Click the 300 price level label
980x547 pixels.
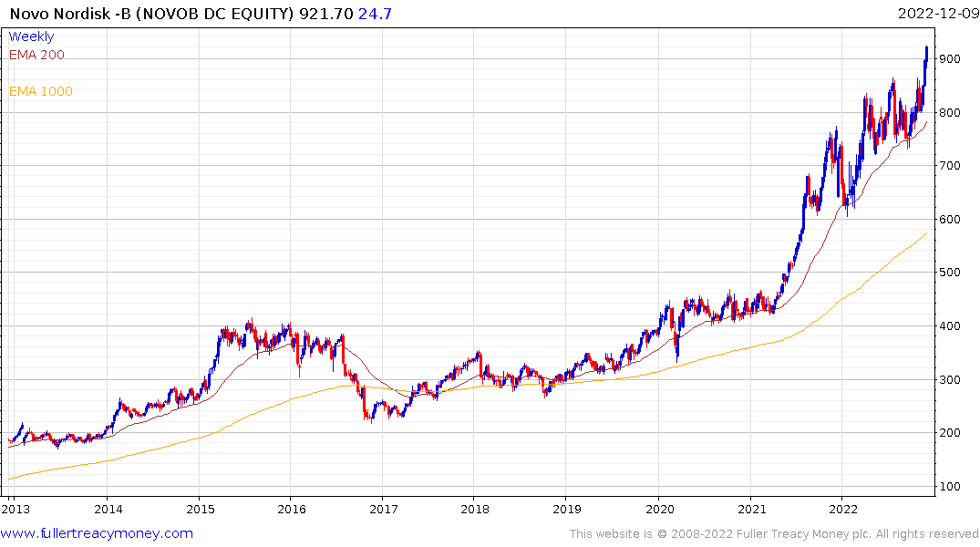[x=949, y=379]
